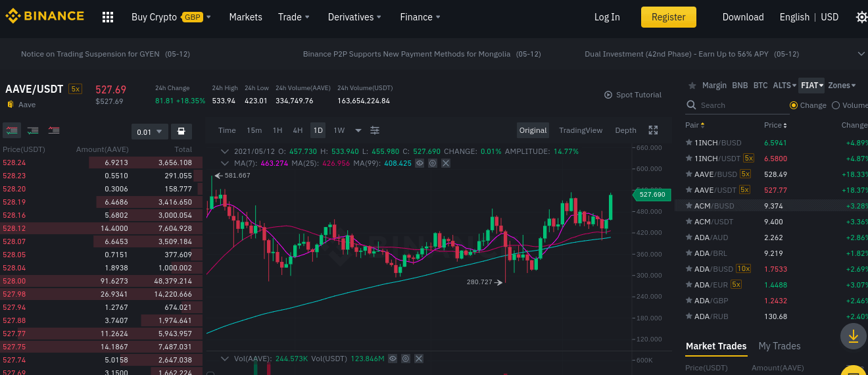Open the Buy Crypto dropdown
The width and height of the screenshot is (868, 375).
point(172,17)
